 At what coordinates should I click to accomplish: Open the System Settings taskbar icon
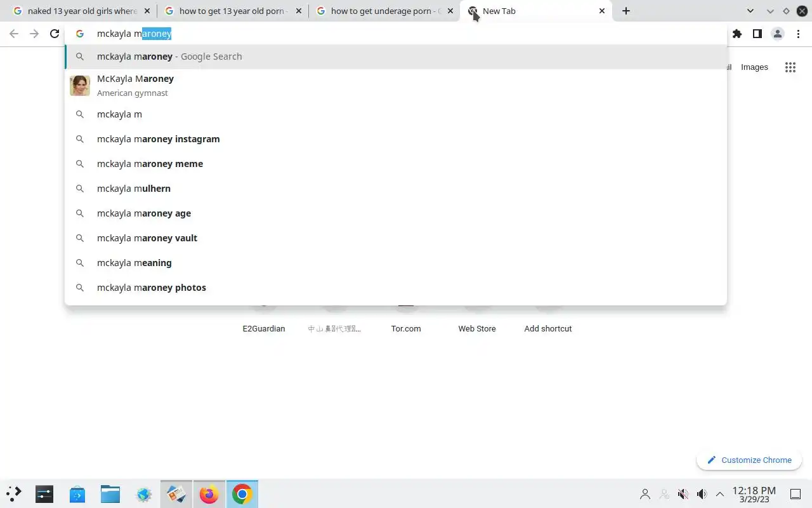pos(44,494)
